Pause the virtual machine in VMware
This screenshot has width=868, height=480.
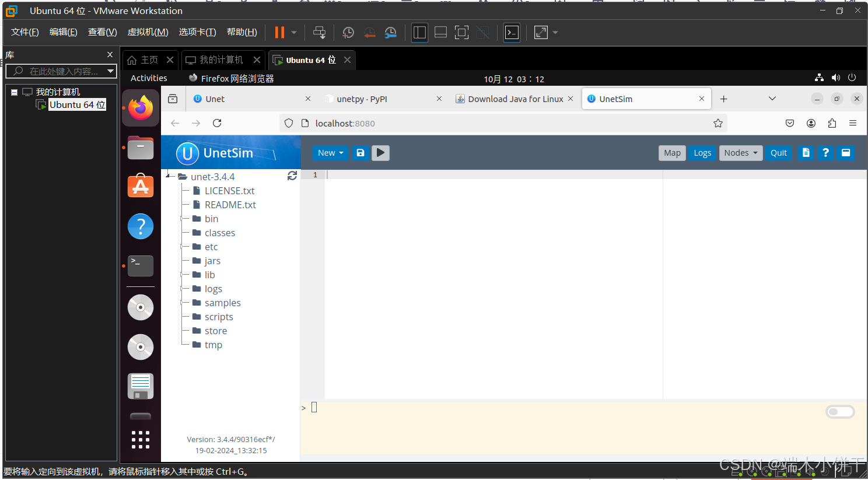click(279, 33)
